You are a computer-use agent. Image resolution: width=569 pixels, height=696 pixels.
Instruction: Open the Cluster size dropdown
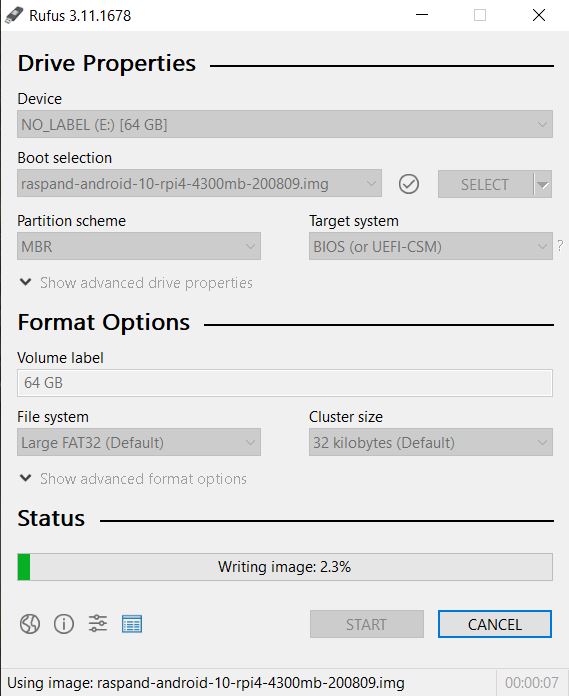(x=431, y=442)
